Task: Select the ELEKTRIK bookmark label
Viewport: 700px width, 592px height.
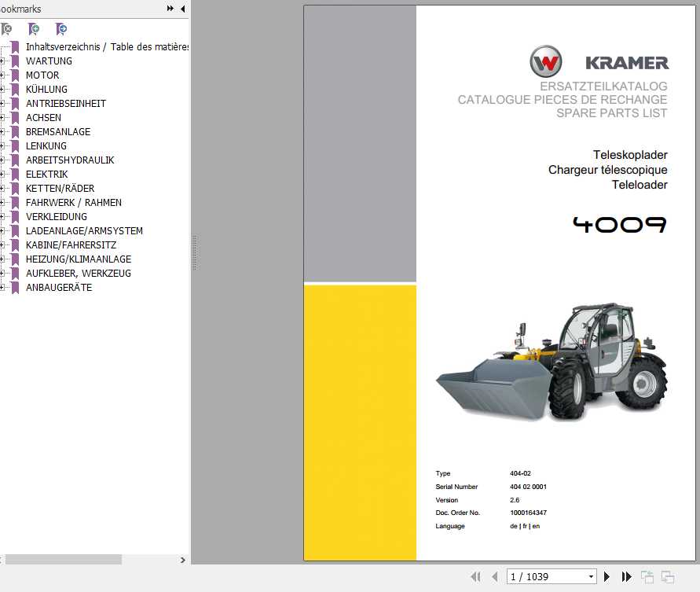Action: point(47,175)
